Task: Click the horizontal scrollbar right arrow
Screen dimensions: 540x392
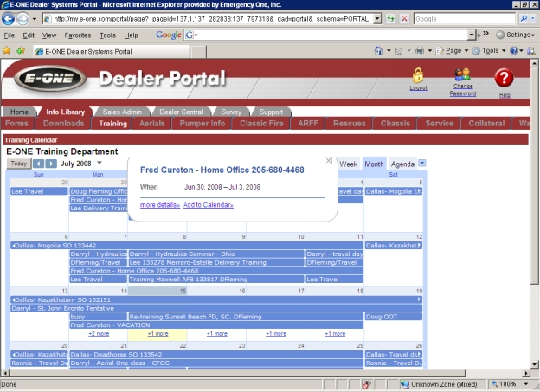Action: (x=526, y=373)
